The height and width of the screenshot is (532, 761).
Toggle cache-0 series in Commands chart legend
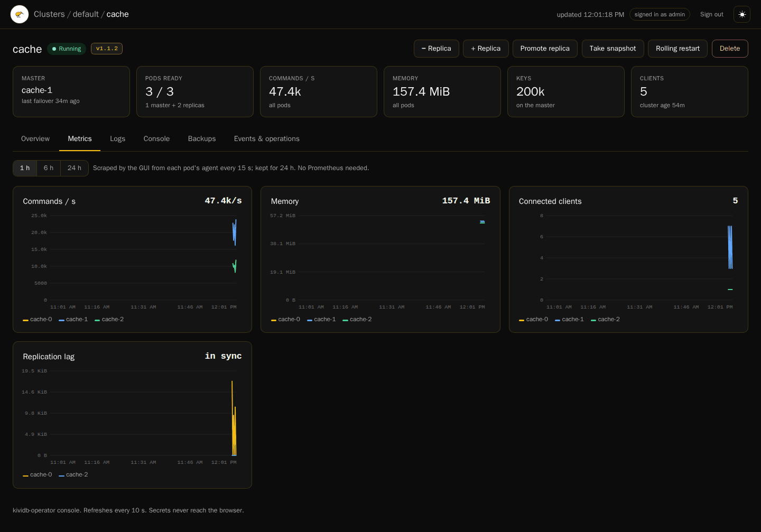coord(38,320)
